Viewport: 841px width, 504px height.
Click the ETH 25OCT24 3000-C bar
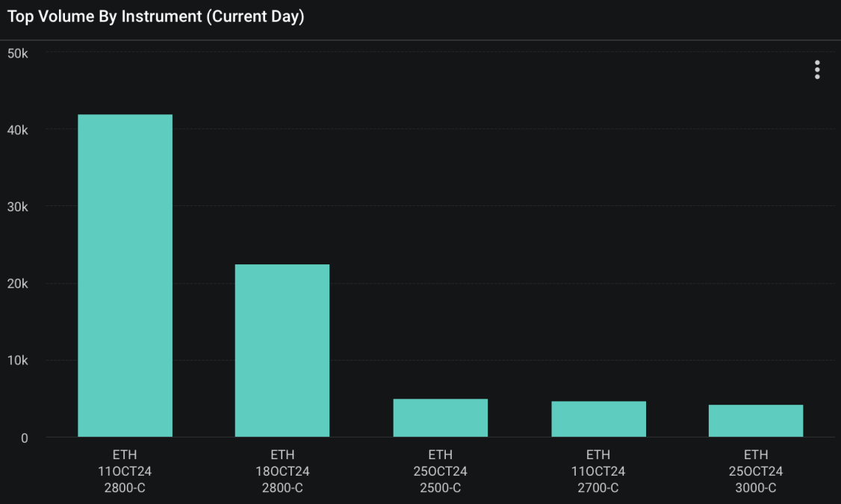(756, 420)
